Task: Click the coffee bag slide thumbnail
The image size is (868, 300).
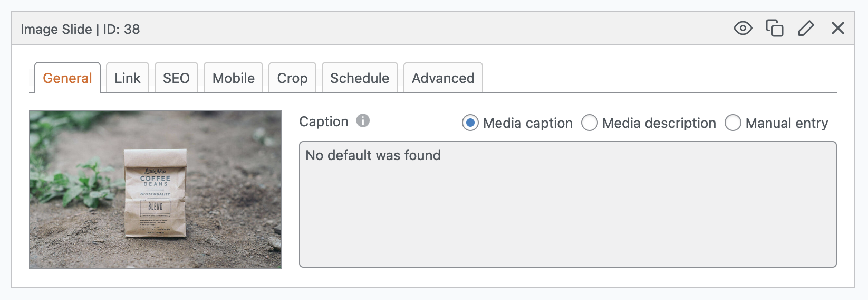Action: [156, 190]
